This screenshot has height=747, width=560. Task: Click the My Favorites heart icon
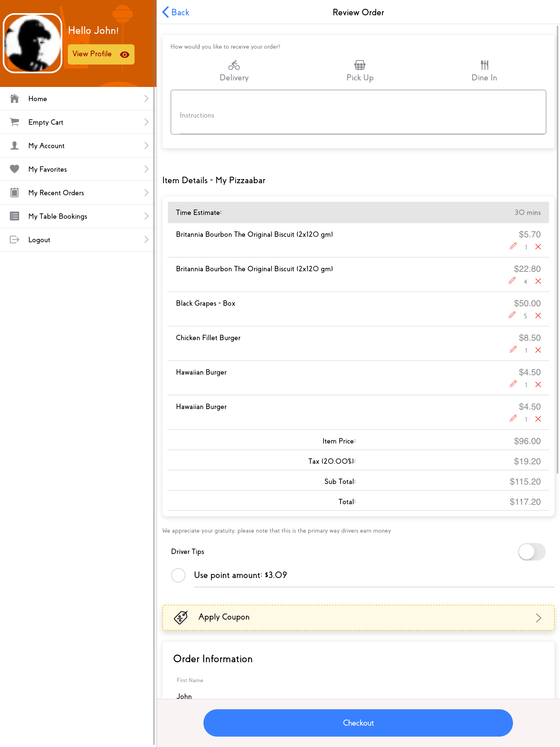click(x=14, y=169)
